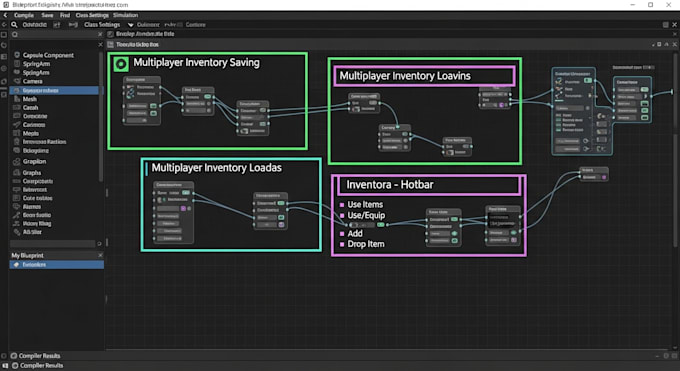Screen dimensions: 680x371
Task: Click the first graph tab in the header
Action: tap(141, 34)
